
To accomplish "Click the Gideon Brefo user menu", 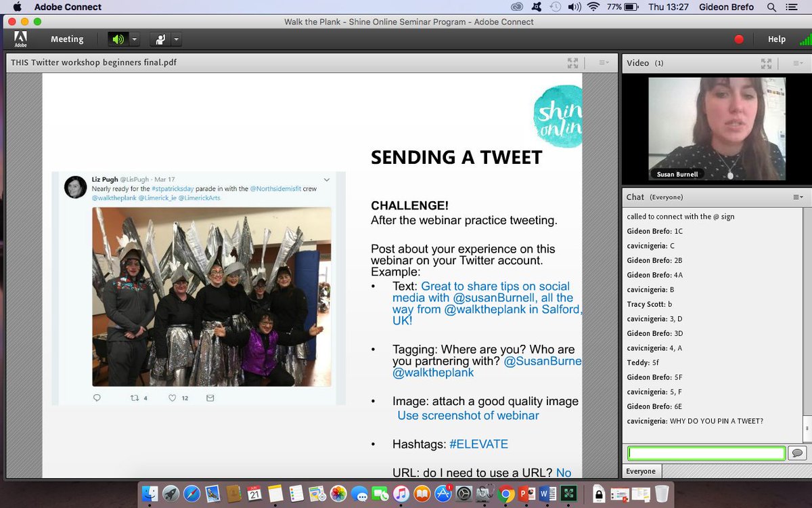I will pyautogui.click(x=727, y=7).
